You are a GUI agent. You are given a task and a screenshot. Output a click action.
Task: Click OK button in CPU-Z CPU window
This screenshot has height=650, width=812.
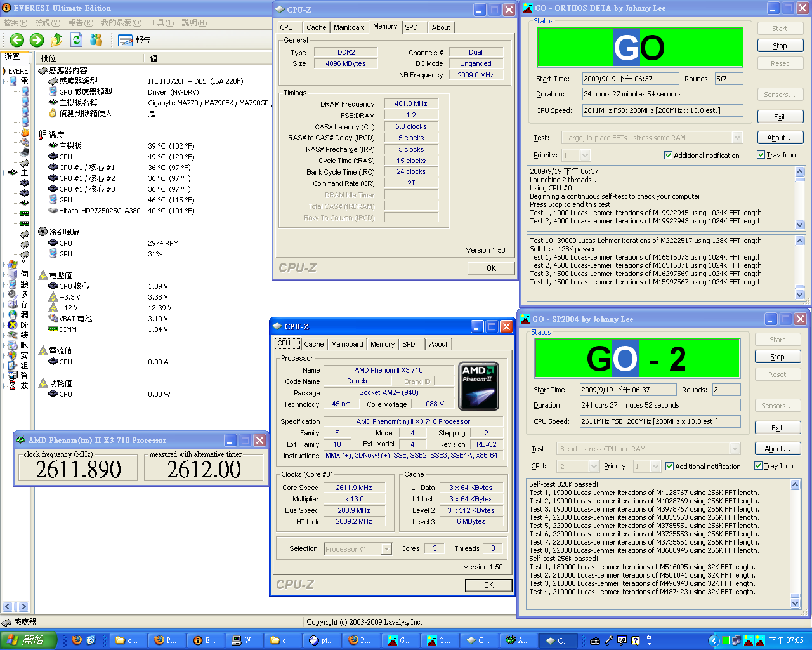(488, 585)
